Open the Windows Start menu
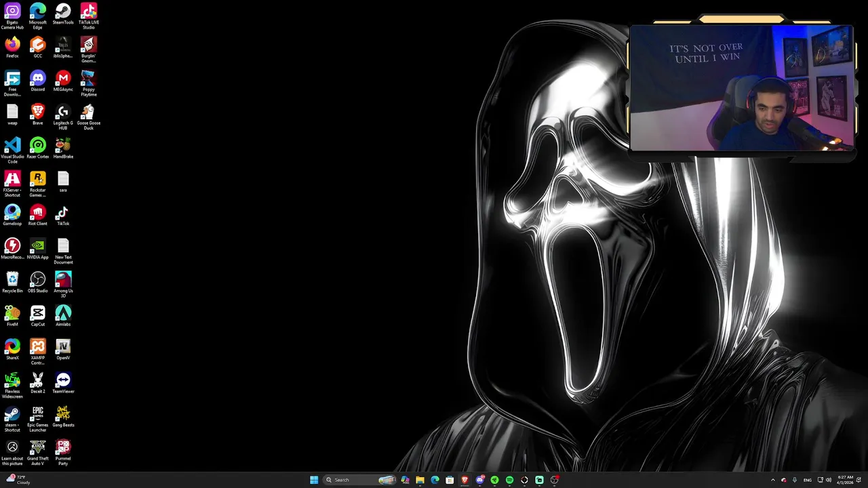This screenshot has height=488, width=868. [x=314, y=480]
